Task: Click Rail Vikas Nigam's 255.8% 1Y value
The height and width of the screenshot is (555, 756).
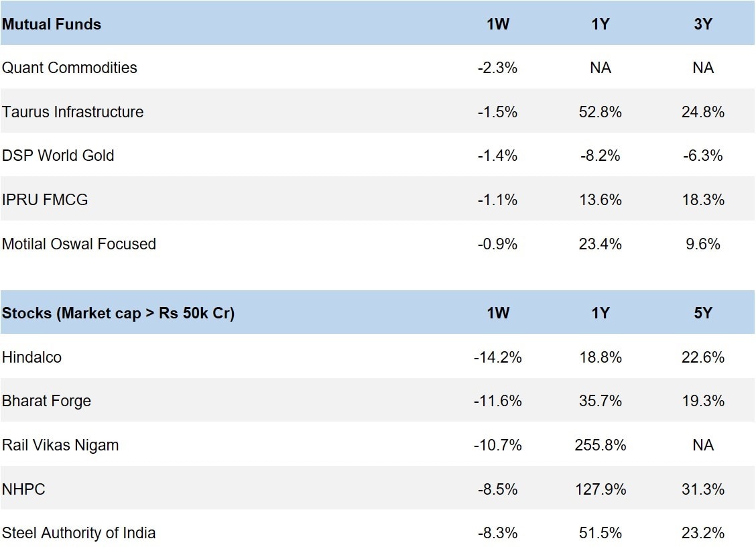Action: (x=600, y=445)
